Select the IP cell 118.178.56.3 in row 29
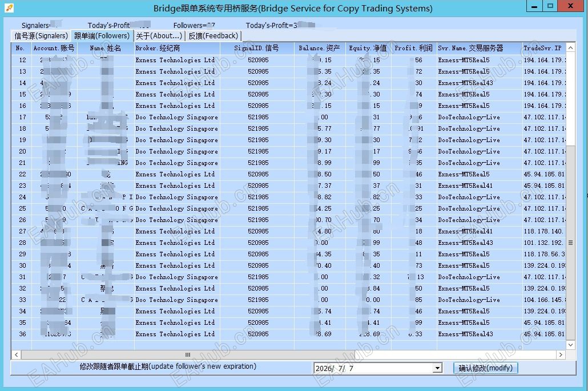This screenshot has width=588, height=391. [x=544, y=254]
